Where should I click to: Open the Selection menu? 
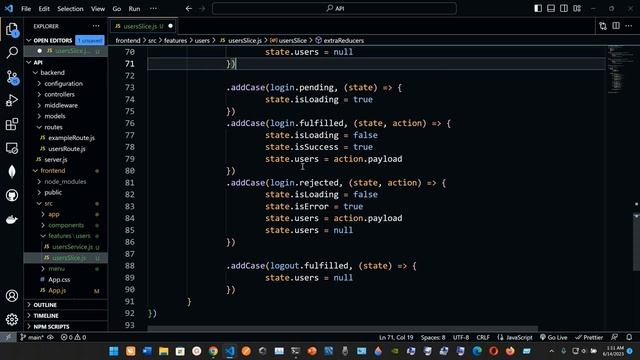tap(70, 9)
